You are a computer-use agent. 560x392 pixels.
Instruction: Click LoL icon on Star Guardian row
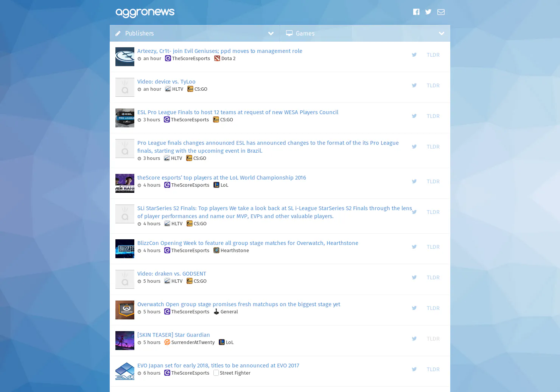[222, 342]
